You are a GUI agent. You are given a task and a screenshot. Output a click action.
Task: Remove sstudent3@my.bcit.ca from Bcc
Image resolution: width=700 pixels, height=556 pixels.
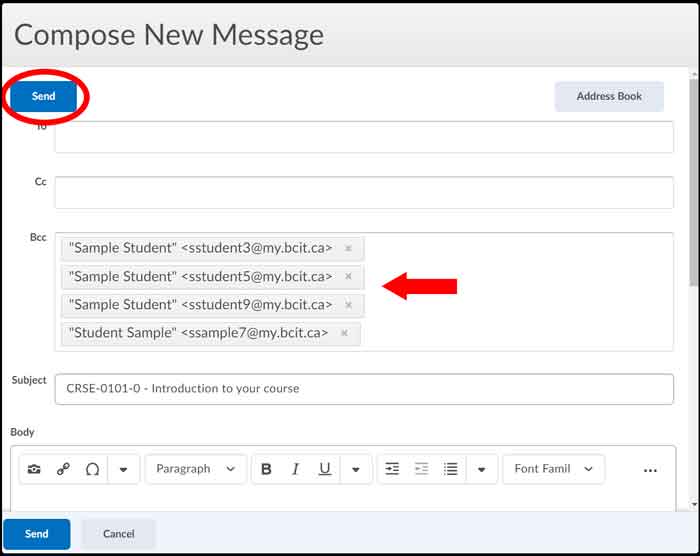(348, 248)
